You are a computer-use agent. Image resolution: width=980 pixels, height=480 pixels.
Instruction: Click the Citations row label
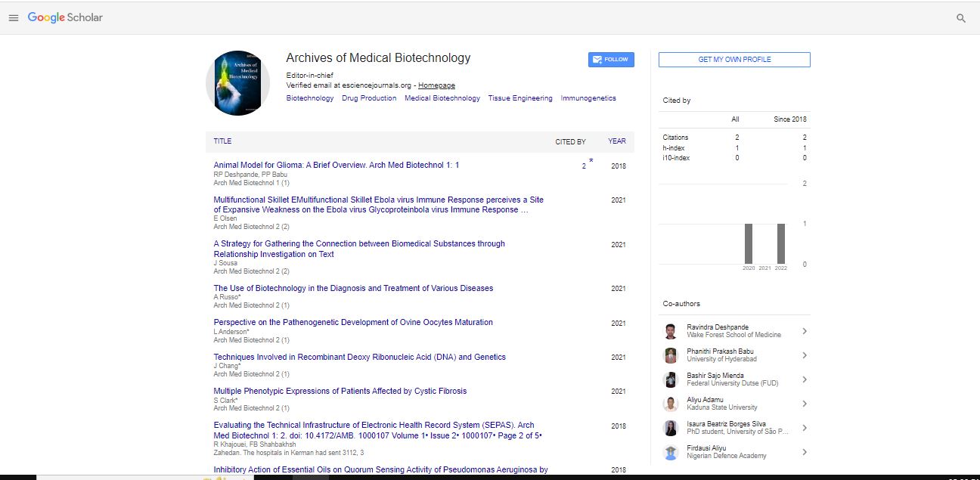click(x=676, y=138)
